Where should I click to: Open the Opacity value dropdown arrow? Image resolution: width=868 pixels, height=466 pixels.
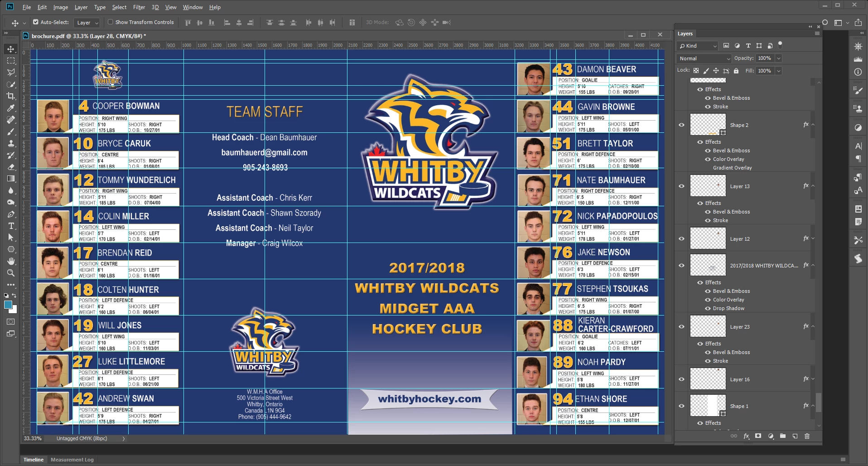778,58
